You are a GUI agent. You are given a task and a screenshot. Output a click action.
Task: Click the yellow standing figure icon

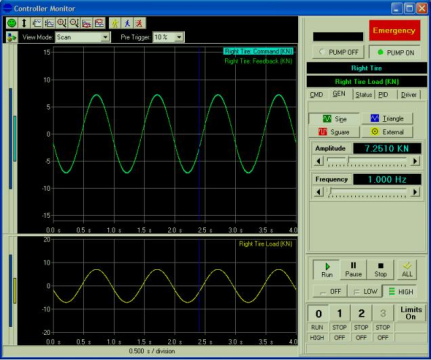(x=115, y=23)
